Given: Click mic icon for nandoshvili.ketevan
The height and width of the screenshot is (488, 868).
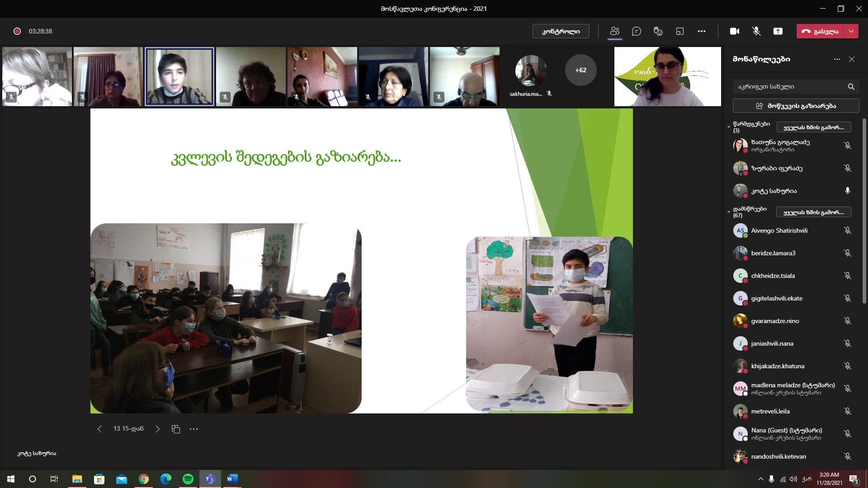Looking at the screenshot, I should point(848,456).
